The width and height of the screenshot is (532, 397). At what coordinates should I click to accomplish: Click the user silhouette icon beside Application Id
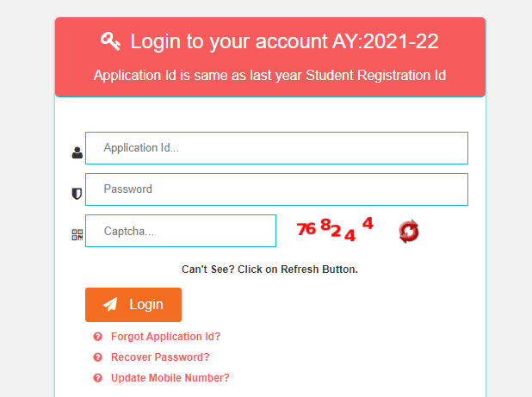[77, 152]
